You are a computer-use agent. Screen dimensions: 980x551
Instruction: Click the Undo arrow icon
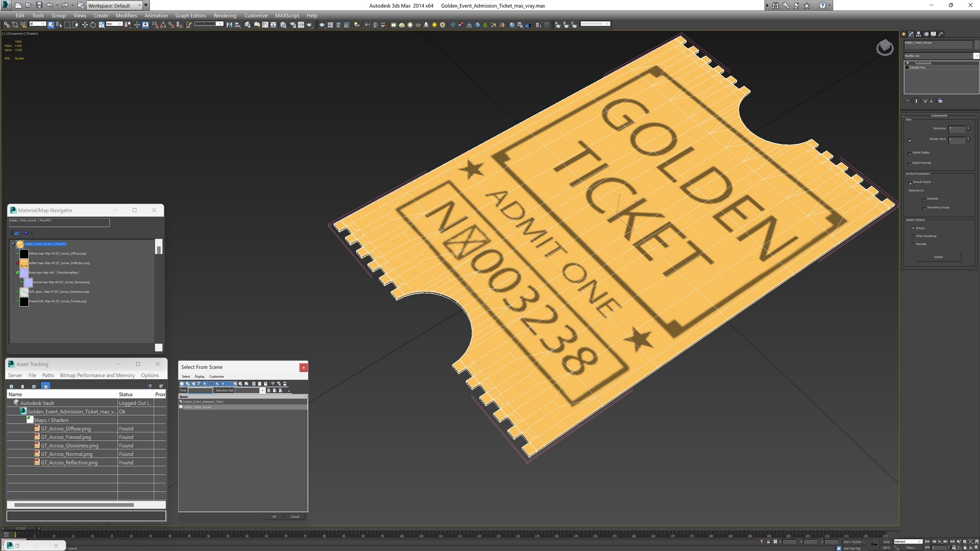click(50, 5)
